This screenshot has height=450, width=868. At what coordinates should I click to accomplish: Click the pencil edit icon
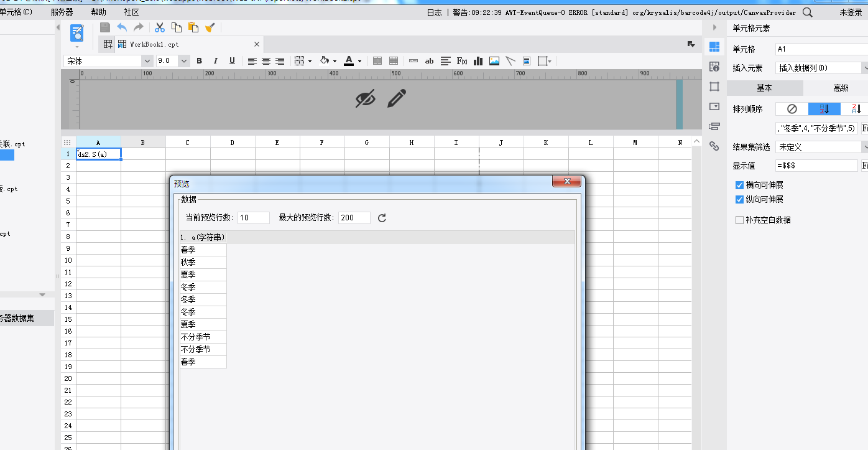[x=397, y=98]
